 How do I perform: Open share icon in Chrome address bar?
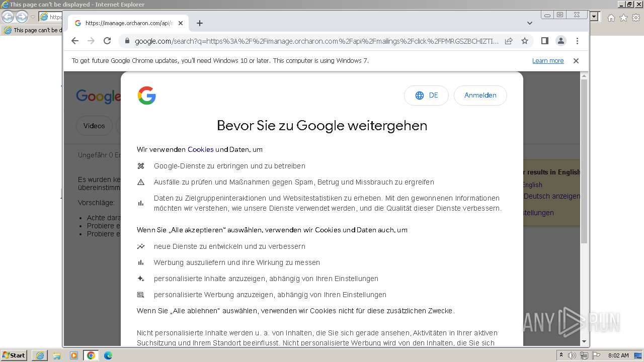(509, 41)
